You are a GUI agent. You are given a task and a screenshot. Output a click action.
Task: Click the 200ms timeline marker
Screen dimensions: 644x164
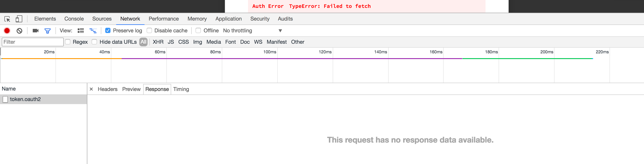click(547, 52)
